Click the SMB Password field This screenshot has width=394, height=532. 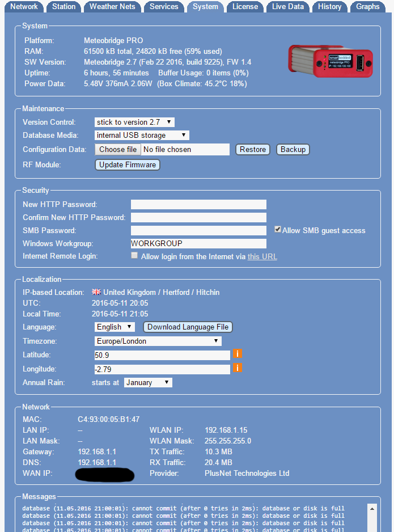pos(198,231)
